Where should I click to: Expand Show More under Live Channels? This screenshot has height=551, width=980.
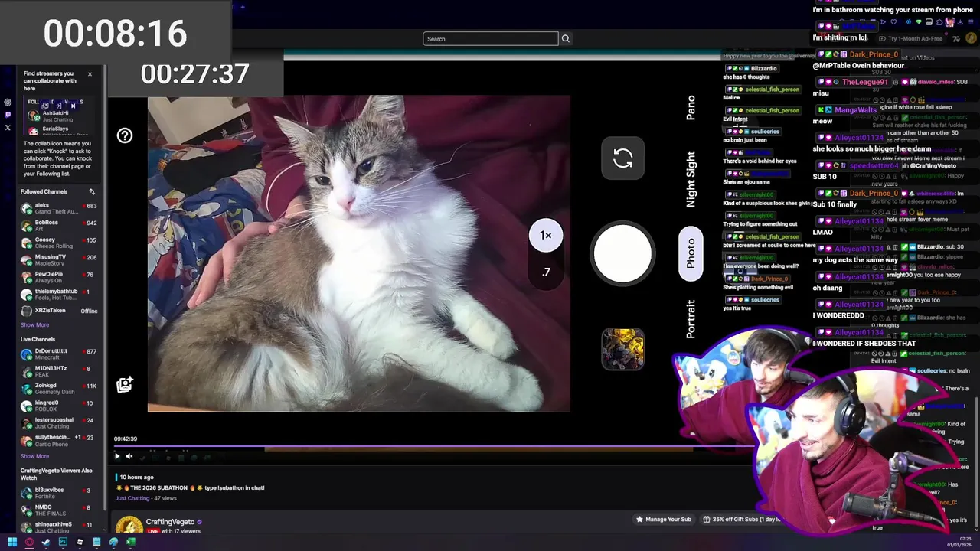coord(34,456)
